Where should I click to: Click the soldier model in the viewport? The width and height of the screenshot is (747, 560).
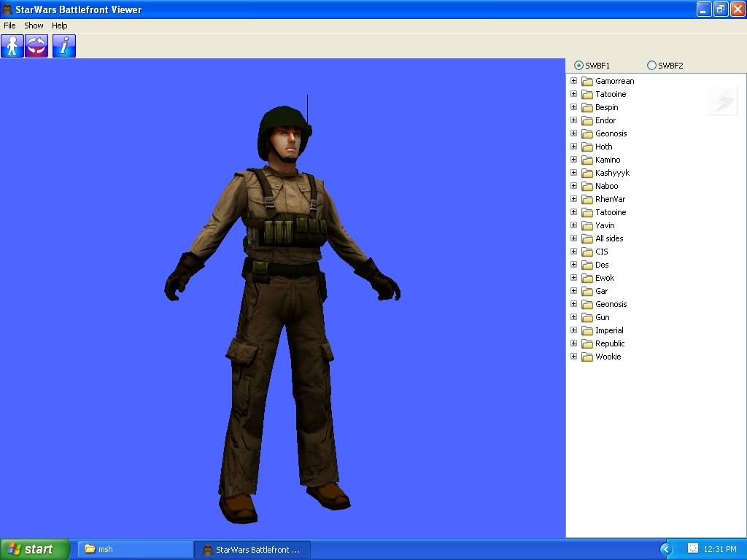point(283,309)
